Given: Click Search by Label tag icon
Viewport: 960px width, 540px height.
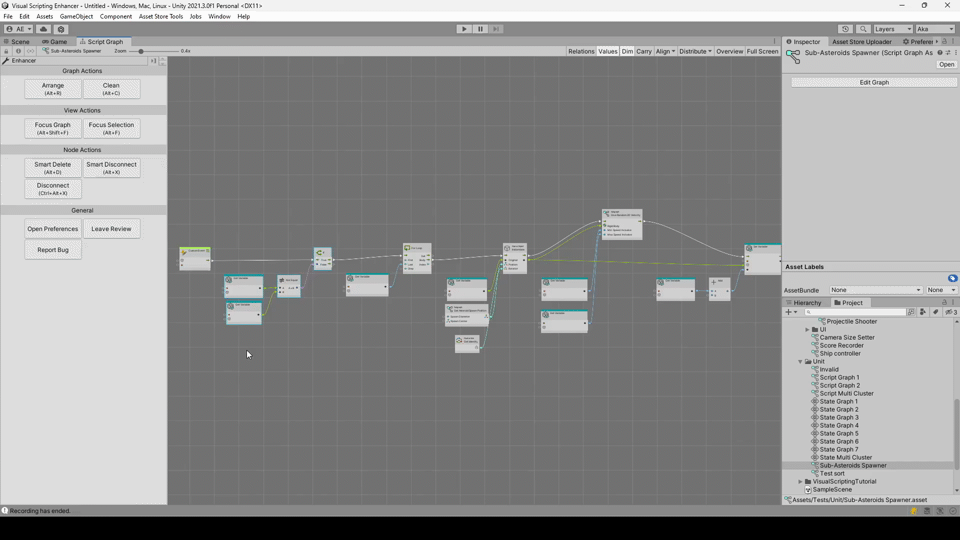Looking at the screenshot, I should (936, 312).
